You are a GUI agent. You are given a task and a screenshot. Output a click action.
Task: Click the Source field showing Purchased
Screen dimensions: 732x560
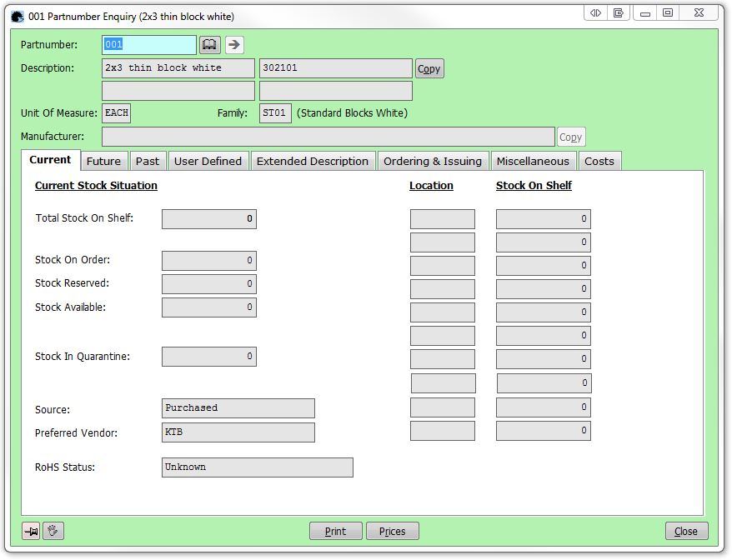point(238,408)
